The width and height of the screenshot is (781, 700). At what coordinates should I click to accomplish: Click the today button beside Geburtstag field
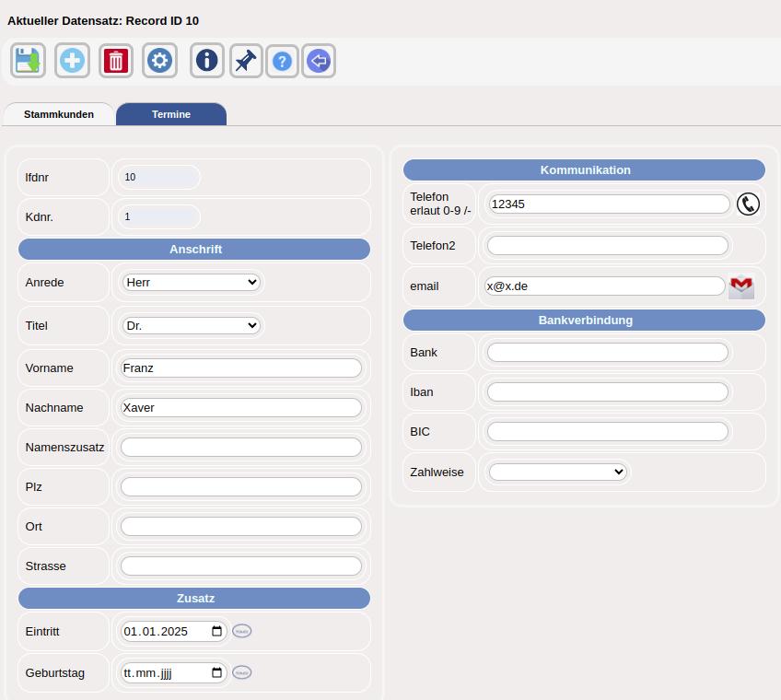click(241, 672)
